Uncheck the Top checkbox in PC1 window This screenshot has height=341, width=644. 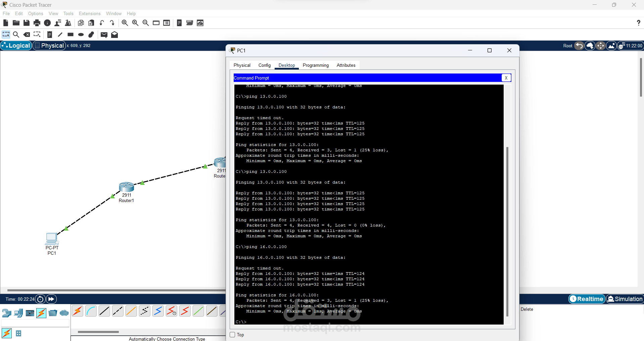tap(232, 335)
